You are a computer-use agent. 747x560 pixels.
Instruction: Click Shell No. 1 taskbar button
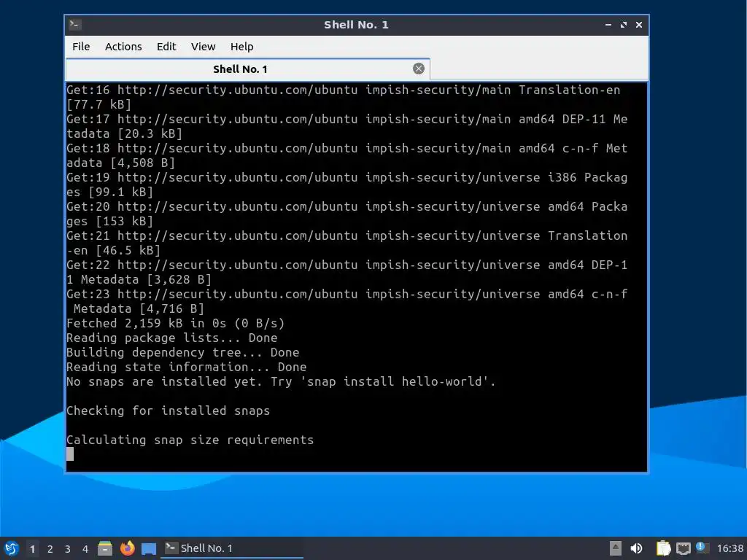click(x=232, y=548)
